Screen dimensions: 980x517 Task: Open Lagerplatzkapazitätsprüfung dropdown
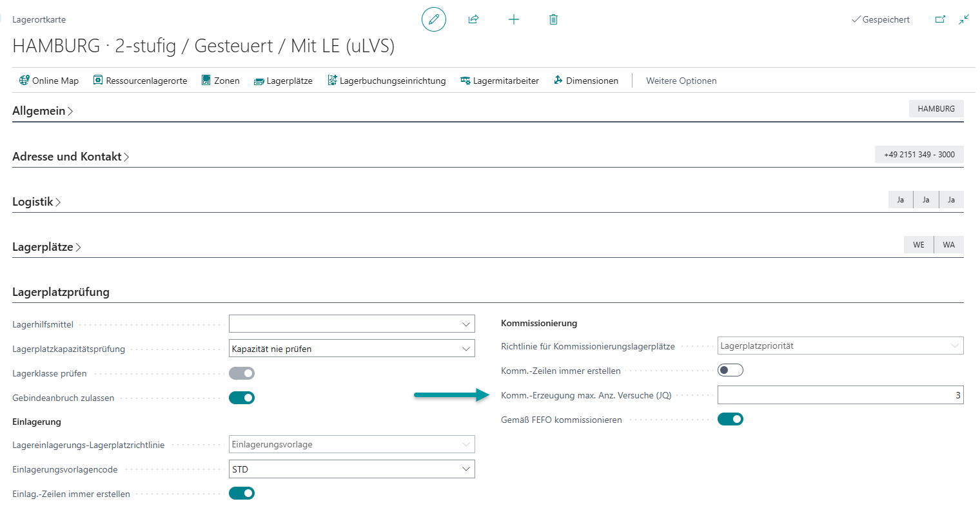point(351,349)
